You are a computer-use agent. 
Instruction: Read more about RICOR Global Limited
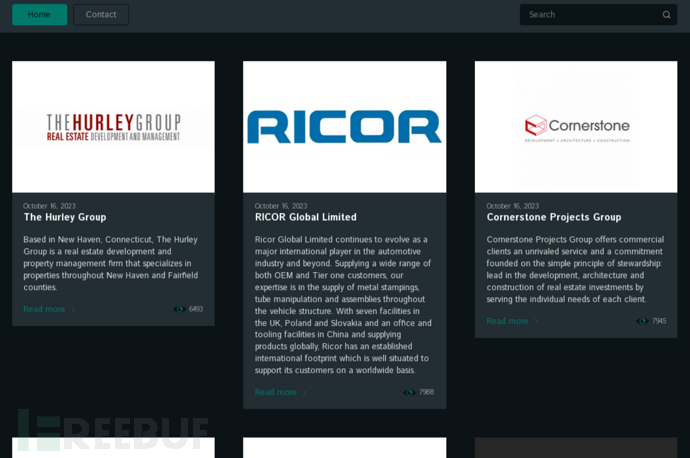[x=276, y=392]
